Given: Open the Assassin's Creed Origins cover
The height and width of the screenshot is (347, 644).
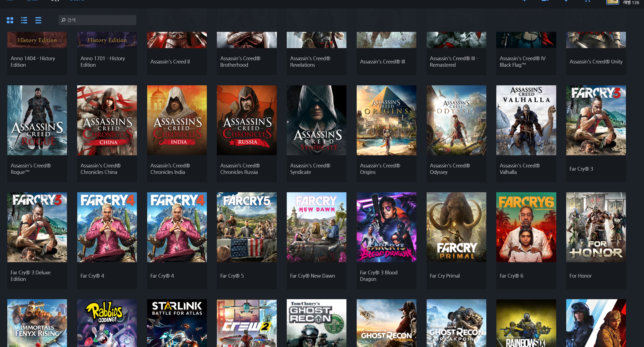Looking at the screenshot, I should coord(386,120).
